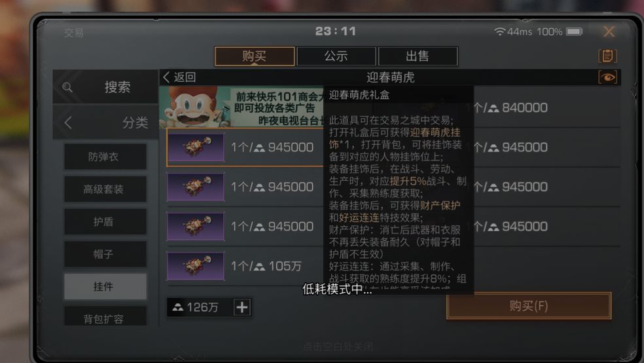Add currency with the plus icon
The image size is (644, 363).
pos(242,307)
